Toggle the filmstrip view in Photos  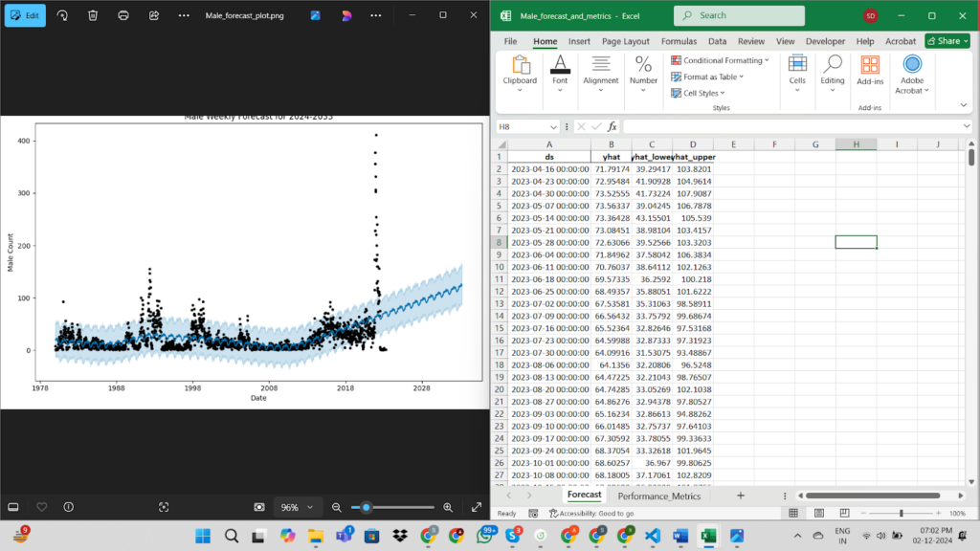click(13, 507)
